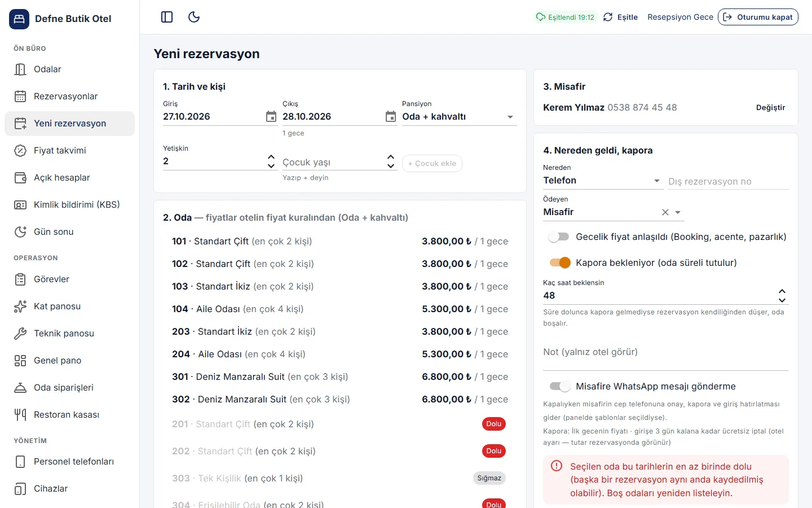Toggle the sidebar panel icon
This screenshot has height=508, width=812.
pos(167,17)
